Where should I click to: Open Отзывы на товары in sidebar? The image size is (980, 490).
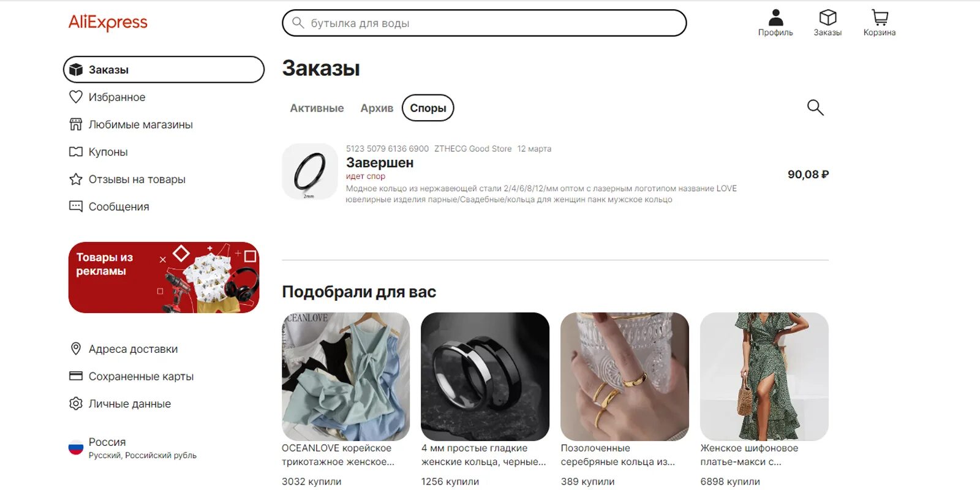coord(127,179)
